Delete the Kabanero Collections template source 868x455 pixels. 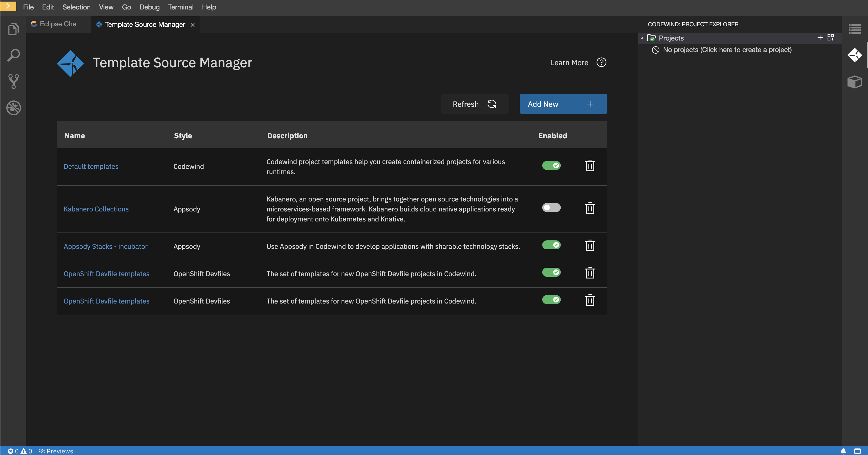pos(590,209)
